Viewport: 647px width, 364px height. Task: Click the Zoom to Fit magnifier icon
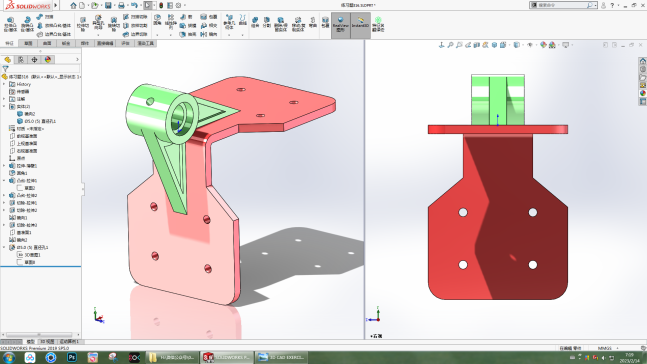[x=450, y=45]
